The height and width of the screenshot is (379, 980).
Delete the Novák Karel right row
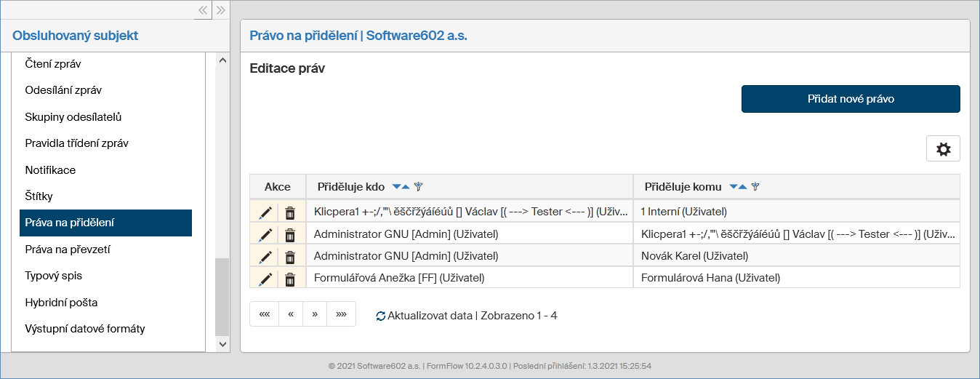coord(290,256)
